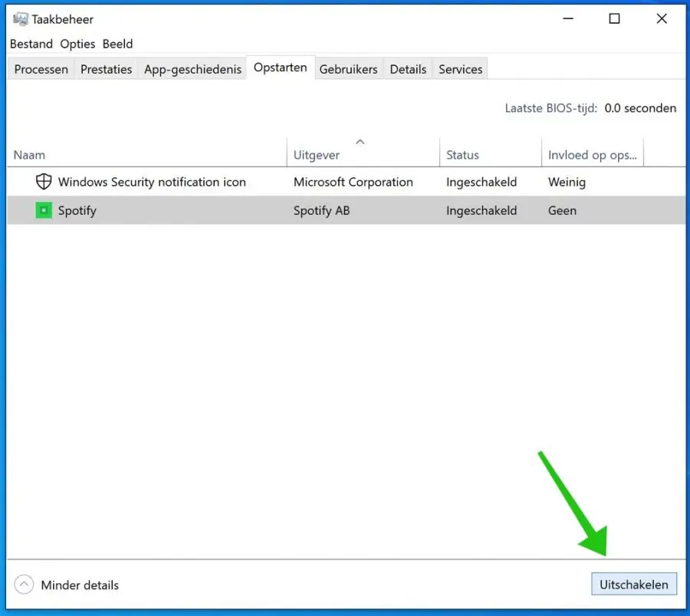Open the Beeld menu
Screen dimensions: 690x616
point(117,44)
